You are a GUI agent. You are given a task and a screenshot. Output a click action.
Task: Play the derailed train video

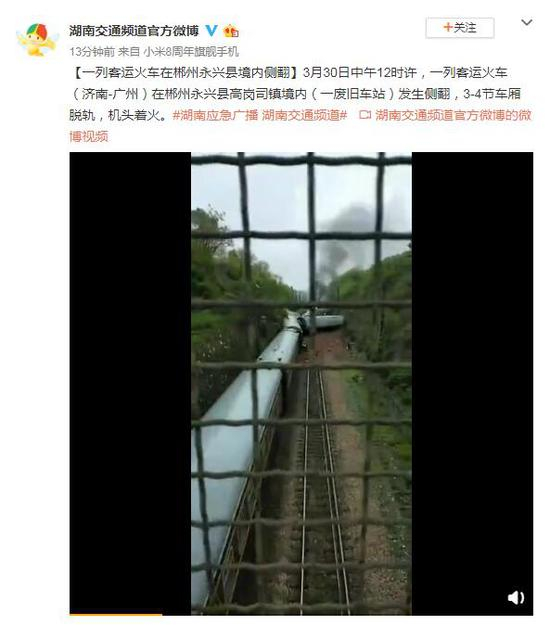click(301, 383)
